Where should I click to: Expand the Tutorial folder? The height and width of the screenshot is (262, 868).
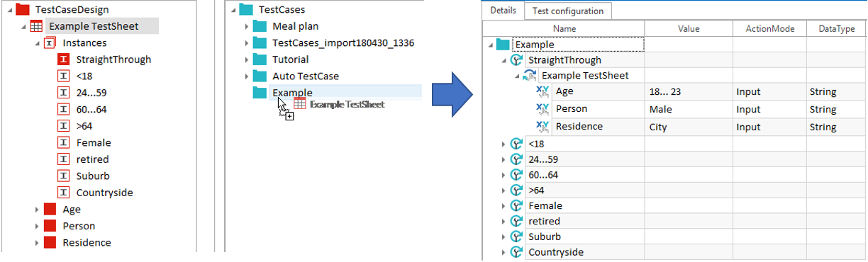click(x=246, y=59)
